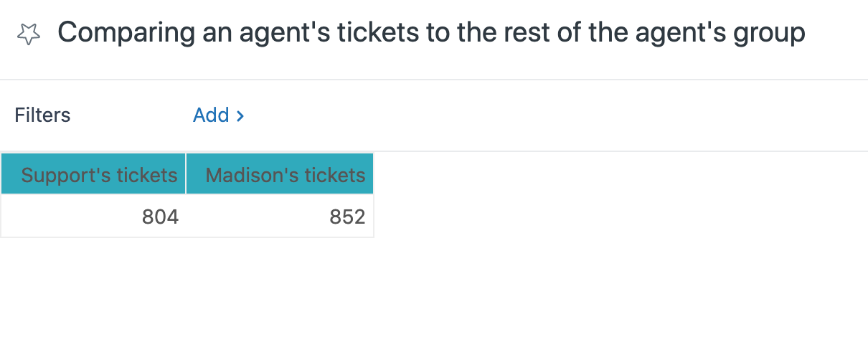Click the chevron arrow beside Add
Image resolution: width=868 pixels, height=337 pixels.
240,115
